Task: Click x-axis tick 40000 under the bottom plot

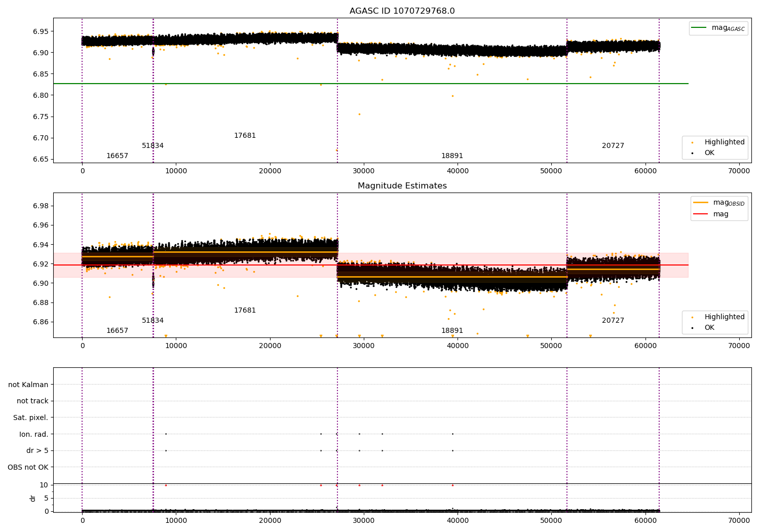Action: (x=458, y=521)
